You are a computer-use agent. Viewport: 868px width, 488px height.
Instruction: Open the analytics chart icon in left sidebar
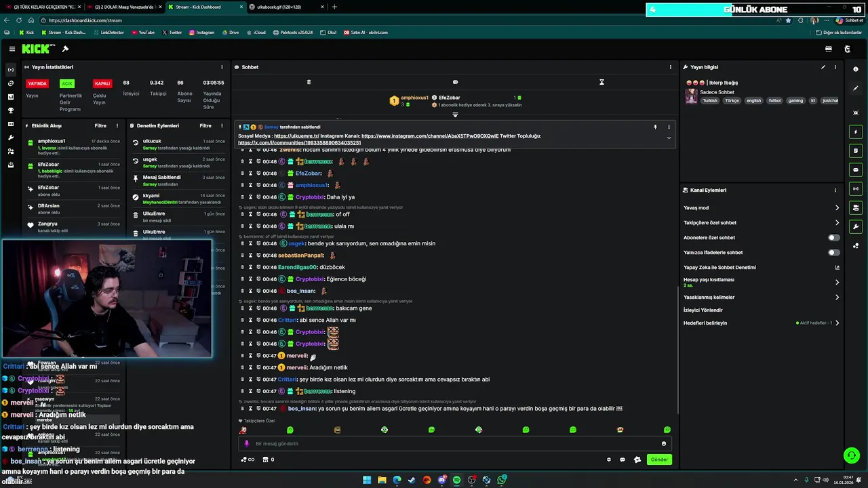(10, 97)
